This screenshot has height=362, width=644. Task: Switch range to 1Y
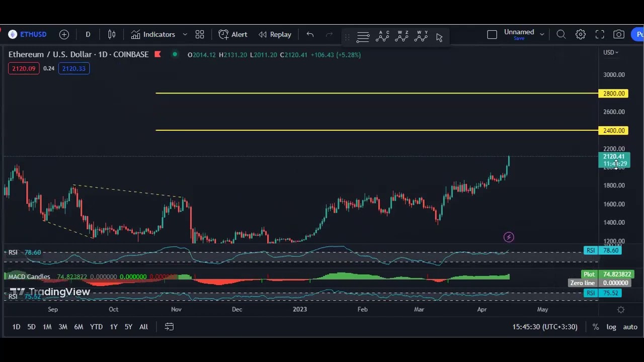click(114, 327)
